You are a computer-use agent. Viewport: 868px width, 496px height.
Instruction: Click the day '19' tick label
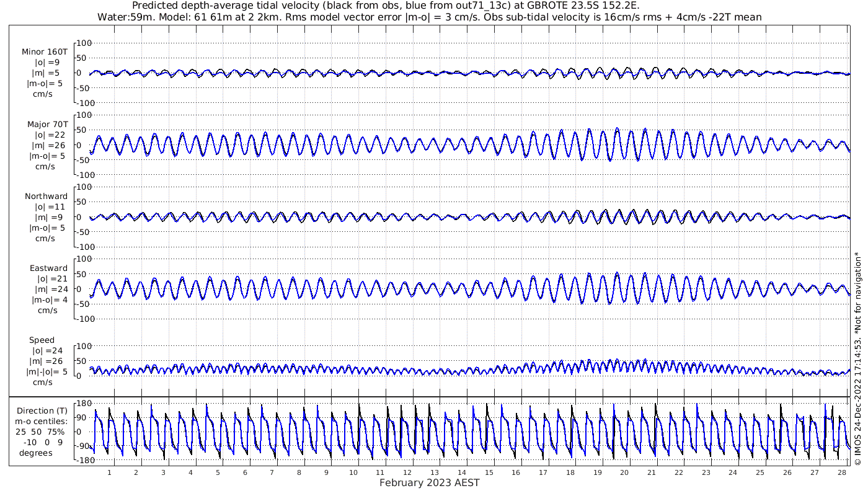click(597, 472)
